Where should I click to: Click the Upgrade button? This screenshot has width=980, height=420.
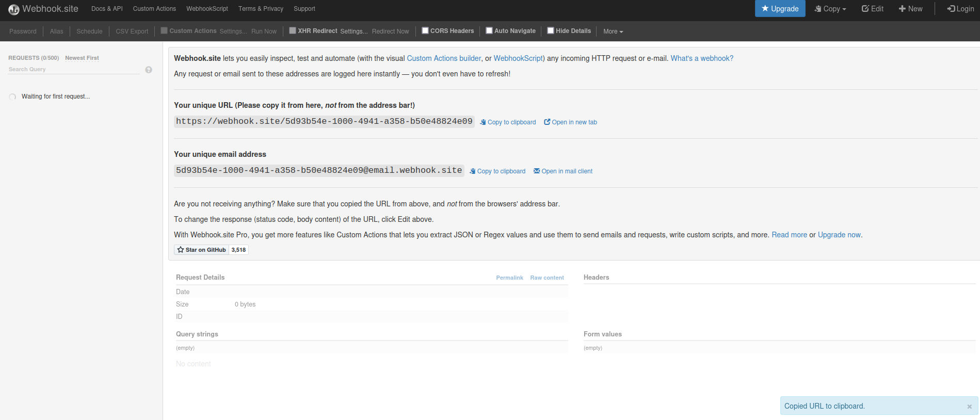(780, 8)
